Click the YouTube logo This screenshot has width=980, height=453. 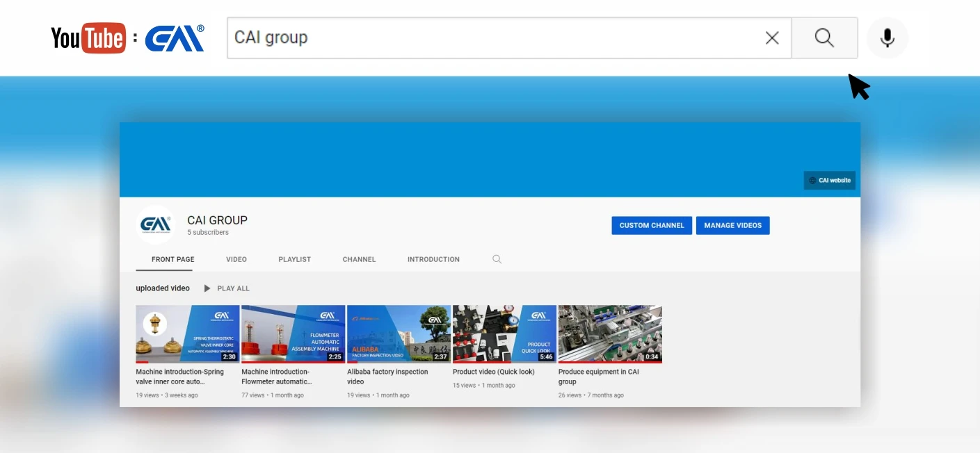tap(88, 38)
